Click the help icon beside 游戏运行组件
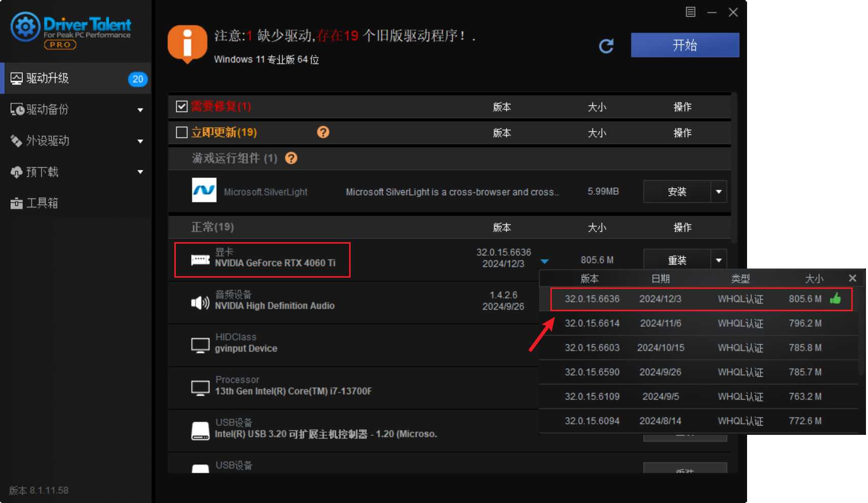 tap(291, 158)
